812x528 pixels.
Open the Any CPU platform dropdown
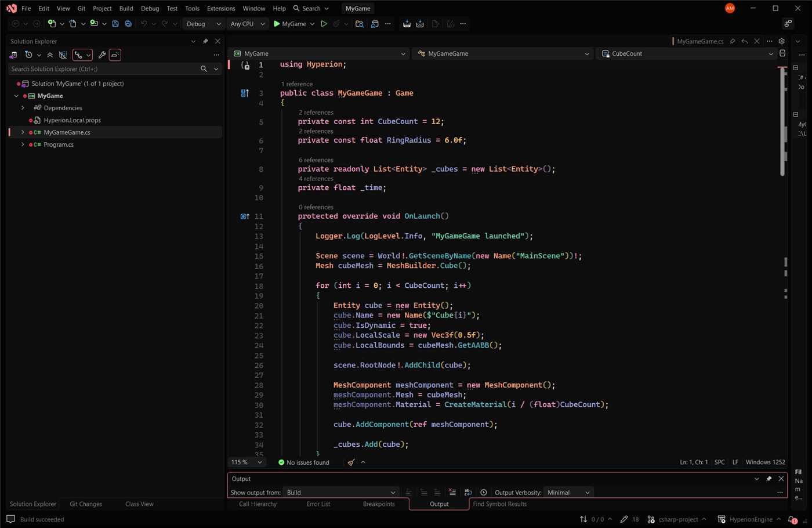click(247, 24)
